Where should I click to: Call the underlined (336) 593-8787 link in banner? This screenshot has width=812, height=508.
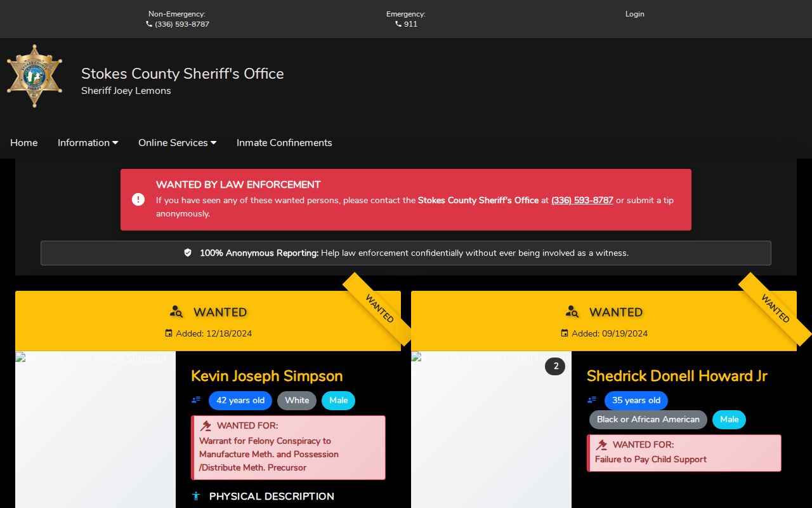pyautogui.click(x=582, y=200)
